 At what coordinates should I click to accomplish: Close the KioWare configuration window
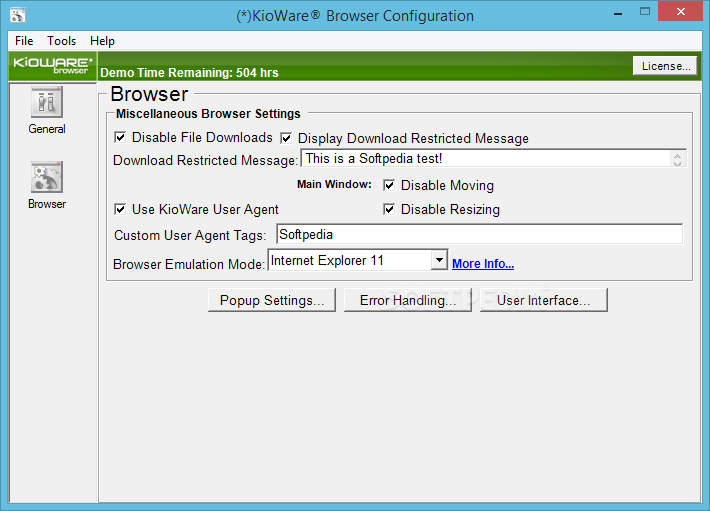point(681,12)
